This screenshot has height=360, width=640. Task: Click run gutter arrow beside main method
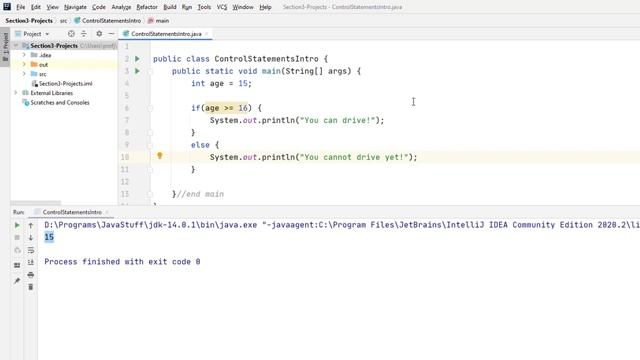pyautogui.click(x=138, y=71)
